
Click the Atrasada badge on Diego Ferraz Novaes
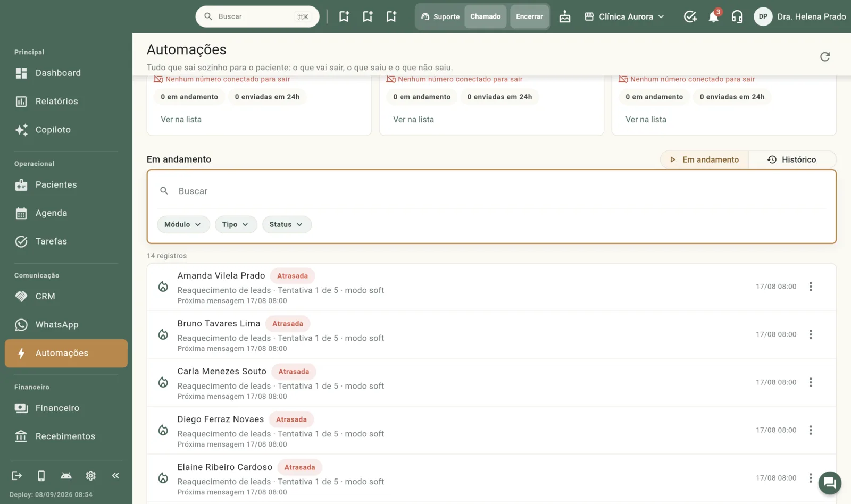click(x=291, y=419)
